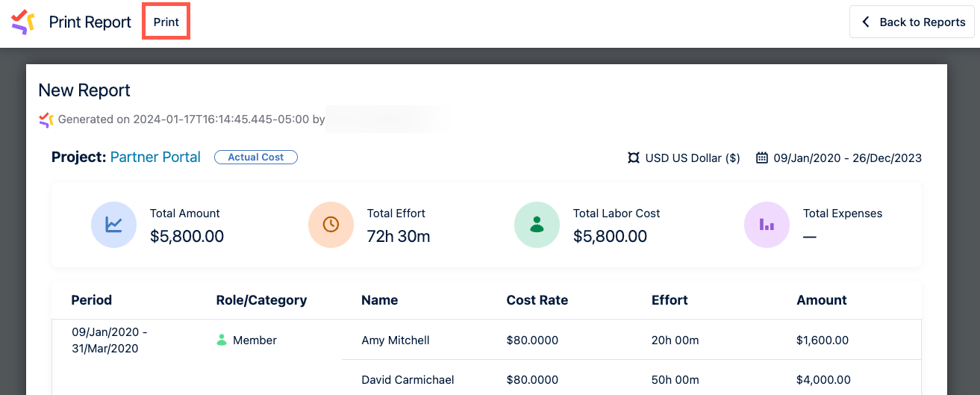Click the Cost Rate column header

(x=537, y=300)
